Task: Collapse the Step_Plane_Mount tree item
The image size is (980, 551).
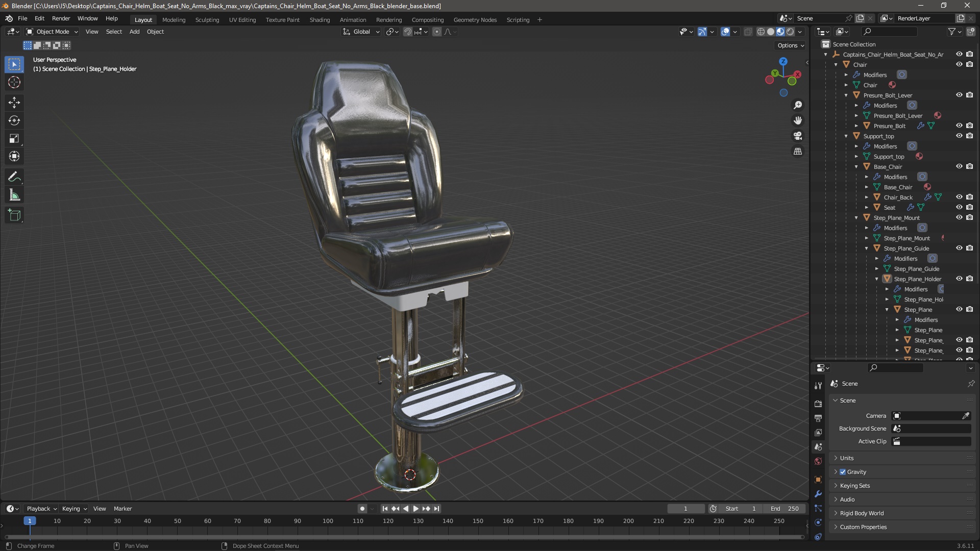Action: [x=856, y=218]
